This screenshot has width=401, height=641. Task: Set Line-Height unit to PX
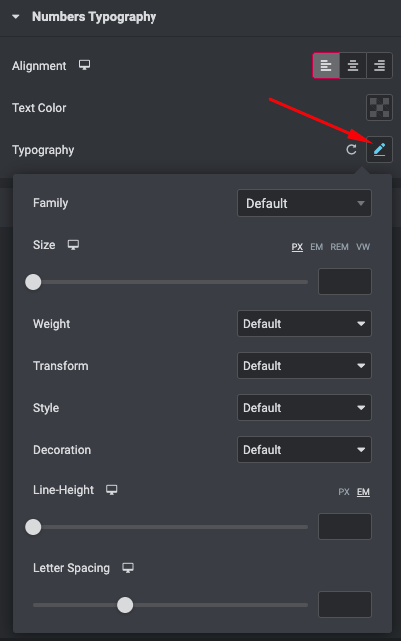click(344, 492)
